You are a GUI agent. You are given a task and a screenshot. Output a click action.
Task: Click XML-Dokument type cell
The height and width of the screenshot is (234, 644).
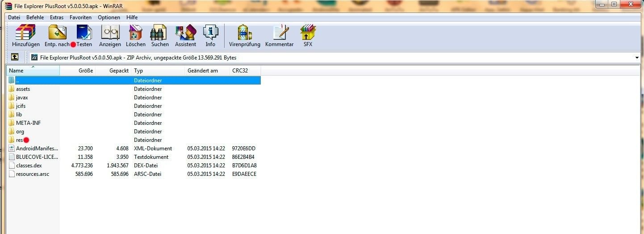pyautogui.click(x=153, y=149)
